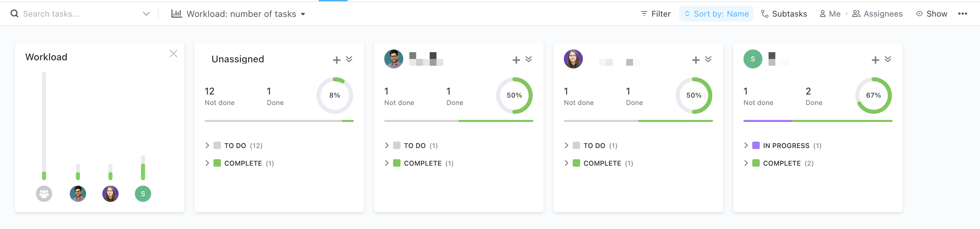
Task: Click plus icon in the S user card
Action: point(875,60)
